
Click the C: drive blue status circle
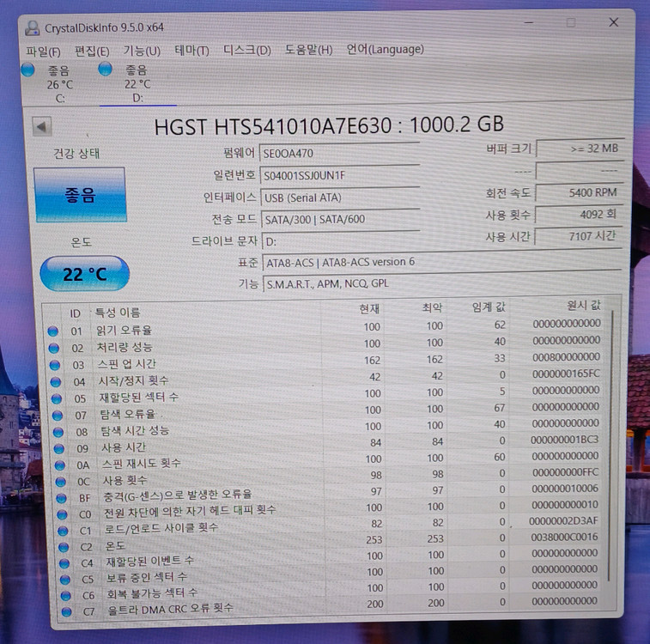pyautogui.click(x=27, y=70)
